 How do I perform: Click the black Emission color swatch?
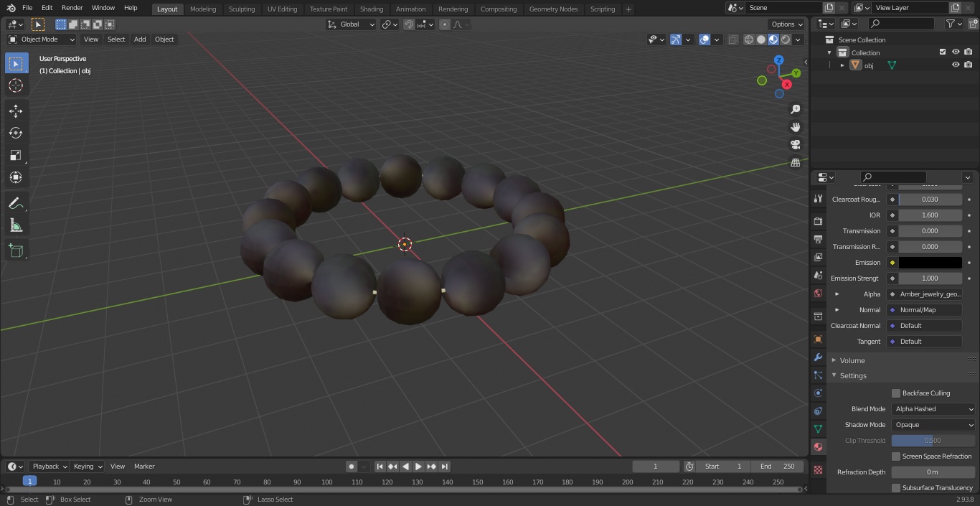[x=930, y=263]
